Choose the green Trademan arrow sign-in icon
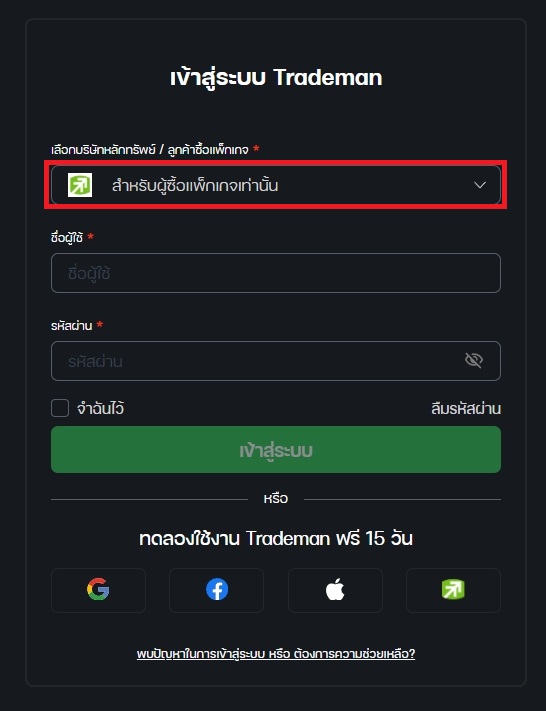This screenshot has width=546, height=711. [453, 590]
